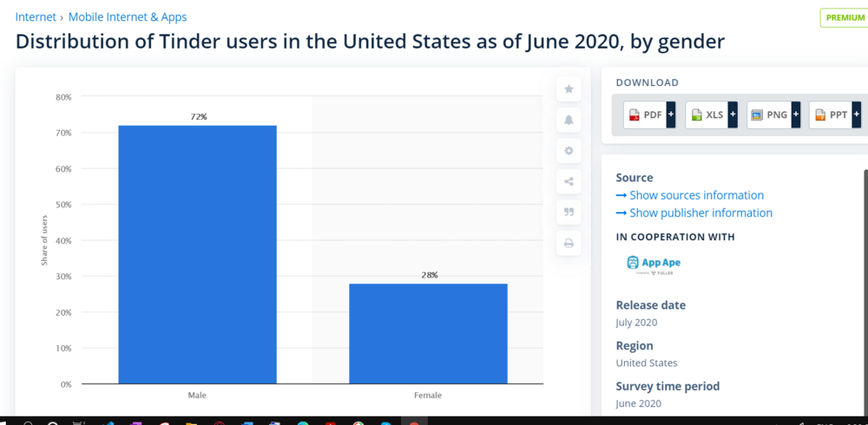Screen dimensions: 868x425
Task: Click the bell notification icon
Action: pos(569,120)
